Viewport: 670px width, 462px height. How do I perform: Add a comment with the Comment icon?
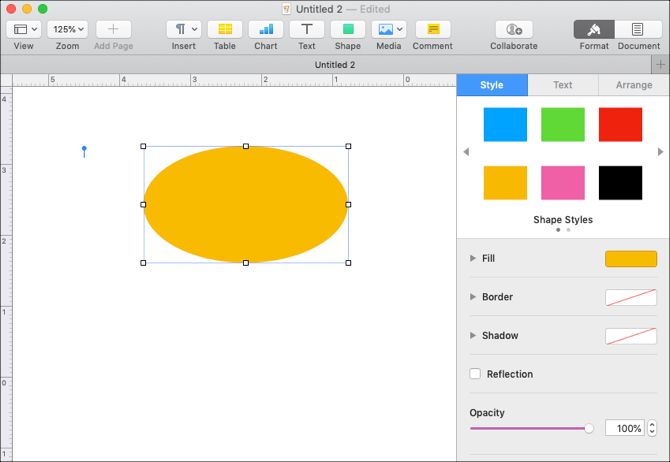tap(433, 29)
